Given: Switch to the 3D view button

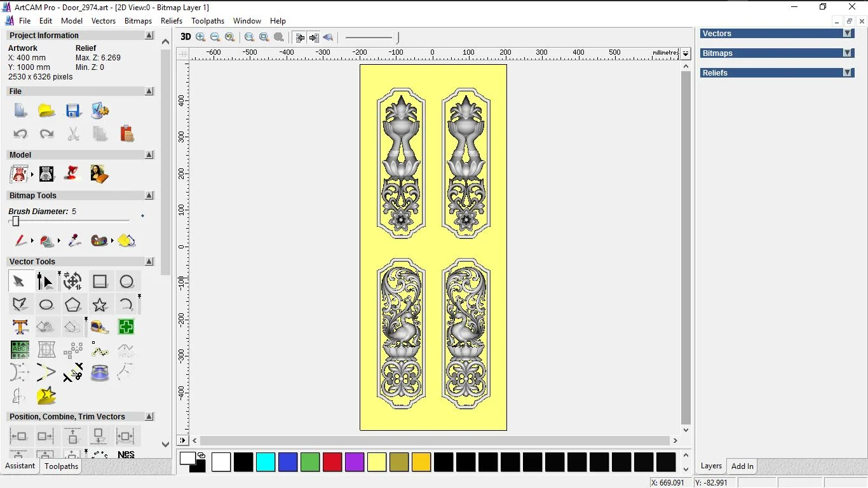Looking at the screenshot, I should tap(186, 37).
